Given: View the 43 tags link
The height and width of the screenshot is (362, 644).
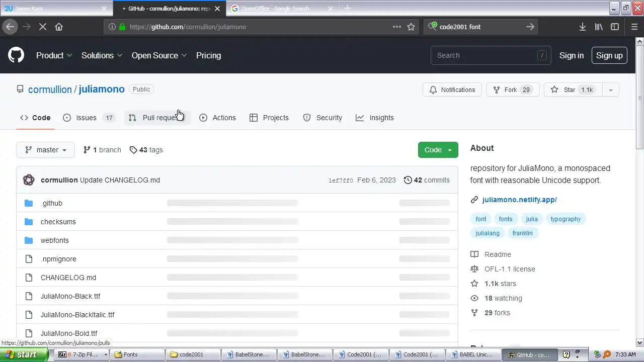Looking at the screenshot, I should point(146,150).
